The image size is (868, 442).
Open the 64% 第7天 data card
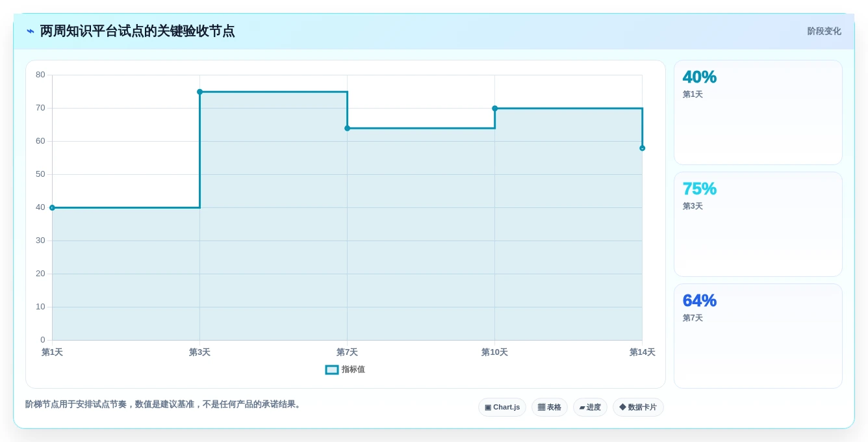click(x=758, y=336)
